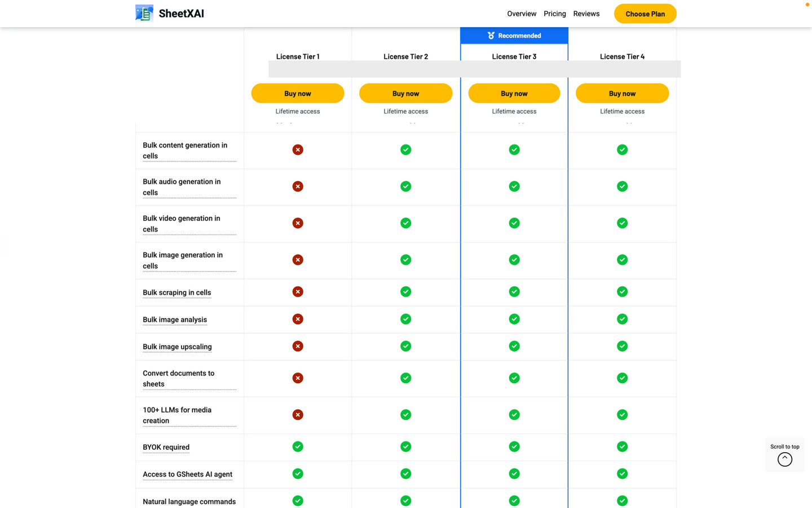Screen dimensions: 812x508
Task: Click the green check for Access to GSheets AI agent, Tier 2
Action: point(406,474)
